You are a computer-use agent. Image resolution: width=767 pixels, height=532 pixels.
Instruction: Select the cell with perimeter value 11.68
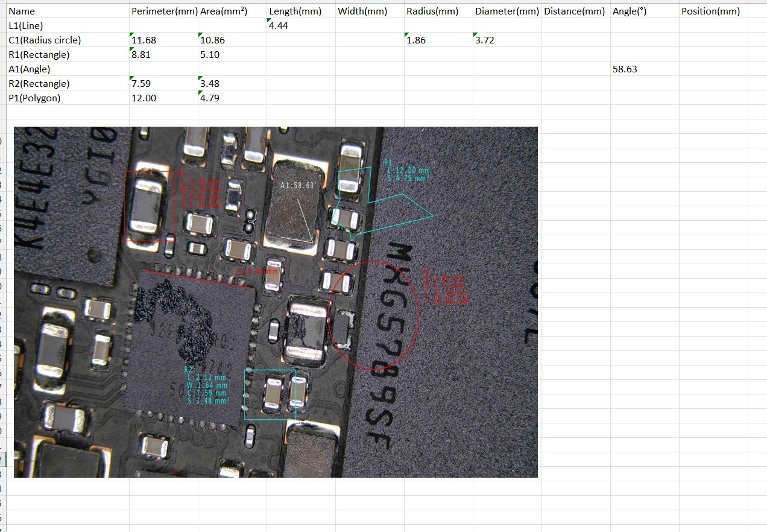click(x=163, y=40)
